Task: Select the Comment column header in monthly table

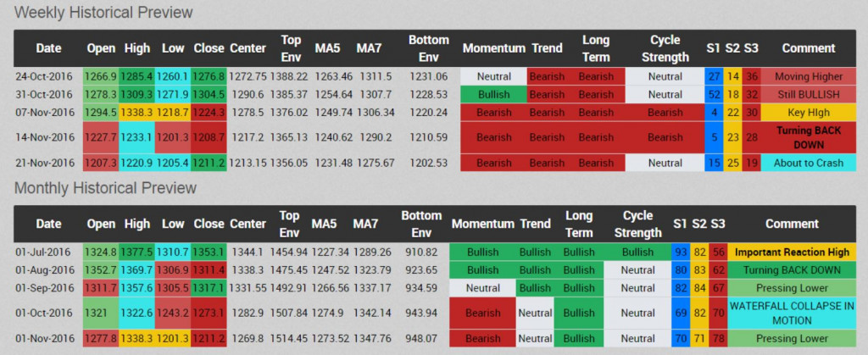Action: click(x=791, y=224)
